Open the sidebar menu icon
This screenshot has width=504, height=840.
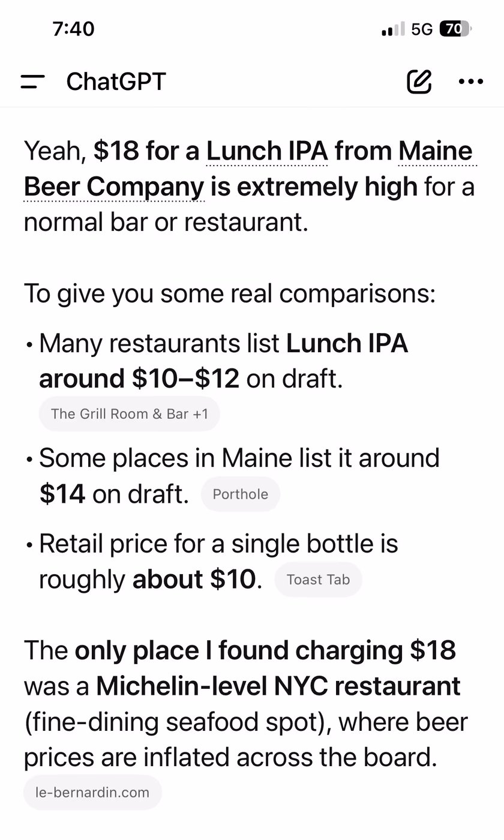tap(32, 82)
